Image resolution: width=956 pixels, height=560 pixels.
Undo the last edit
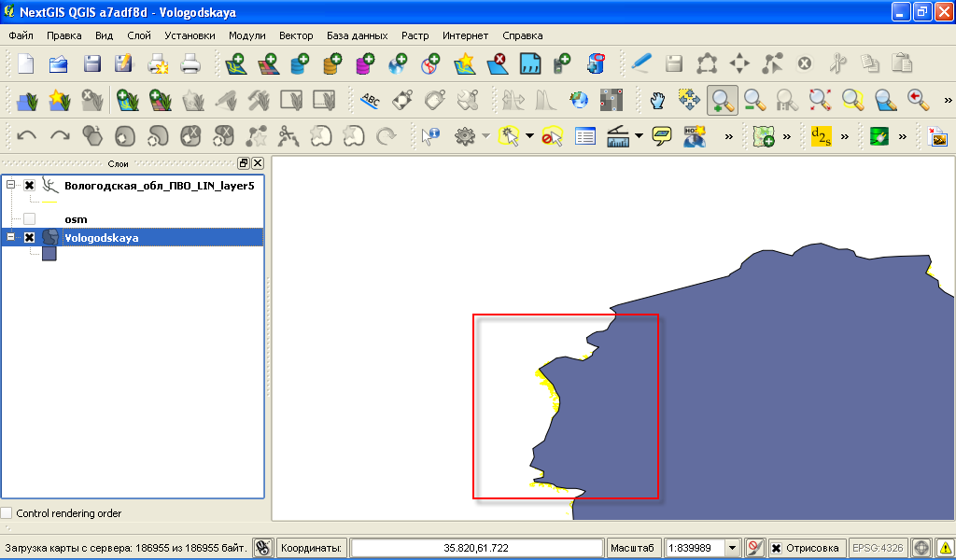tap(27, 136)
